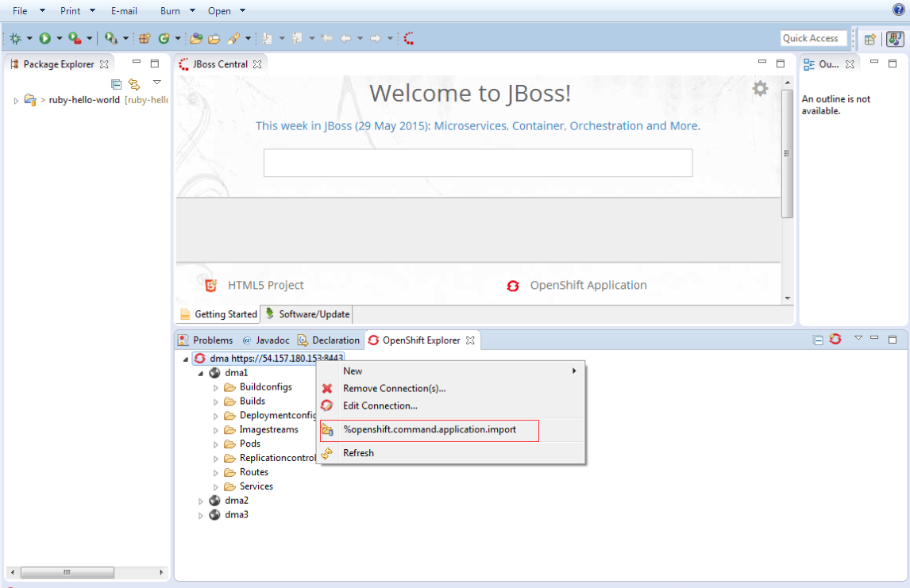
Task: Click the Back navigation arrow
Action: (x=345, y=39)
